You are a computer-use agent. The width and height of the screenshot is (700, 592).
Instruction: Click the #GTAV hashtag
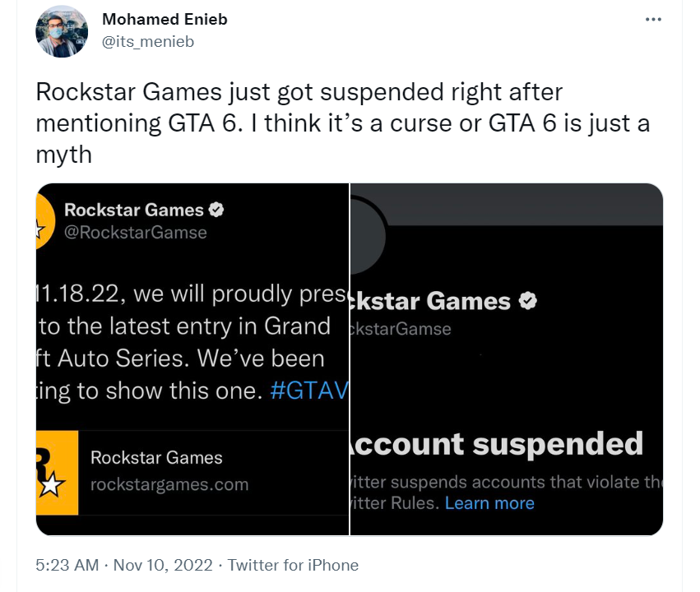pos(309,391)
